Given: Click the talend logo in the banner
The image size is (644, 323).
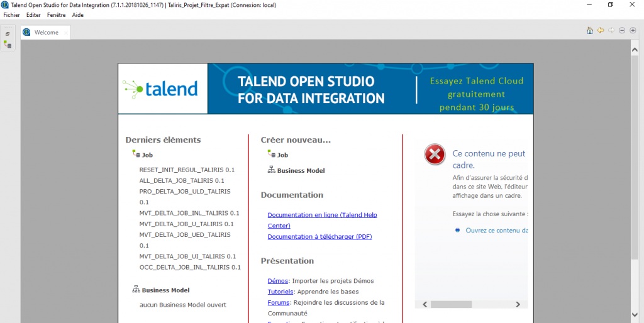Looking at the screenshot, I should (x=160, y=89).
